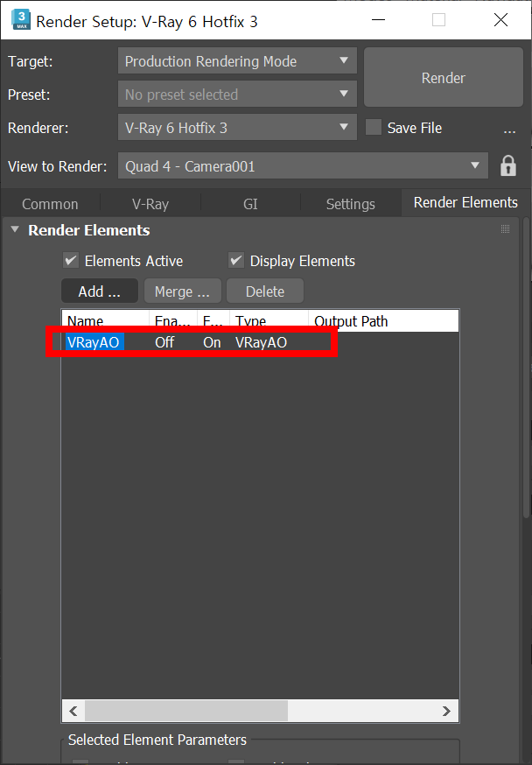This screenshot has height=765, width=532.
Task: Click the Render button
Action: [444, 78]
